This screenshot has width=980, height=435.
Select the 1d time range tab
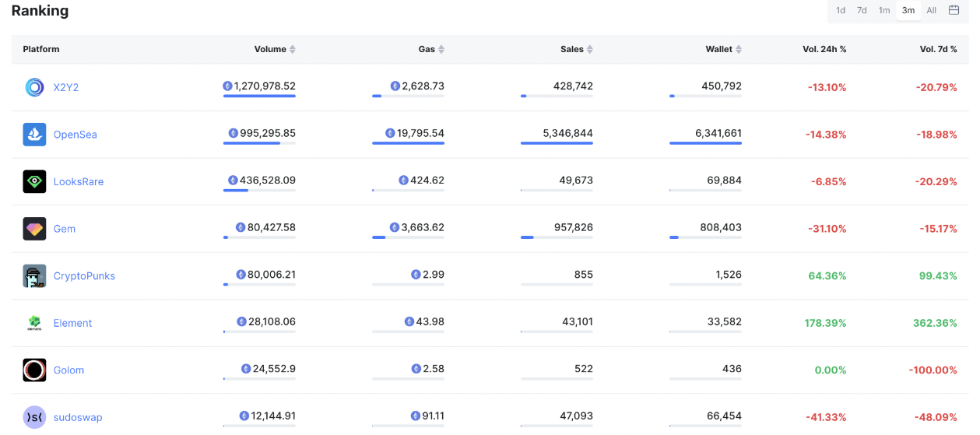841,10
